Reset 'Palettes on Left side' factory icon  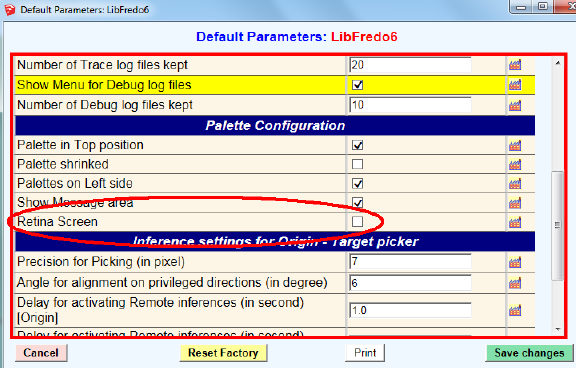click(515, 183)
